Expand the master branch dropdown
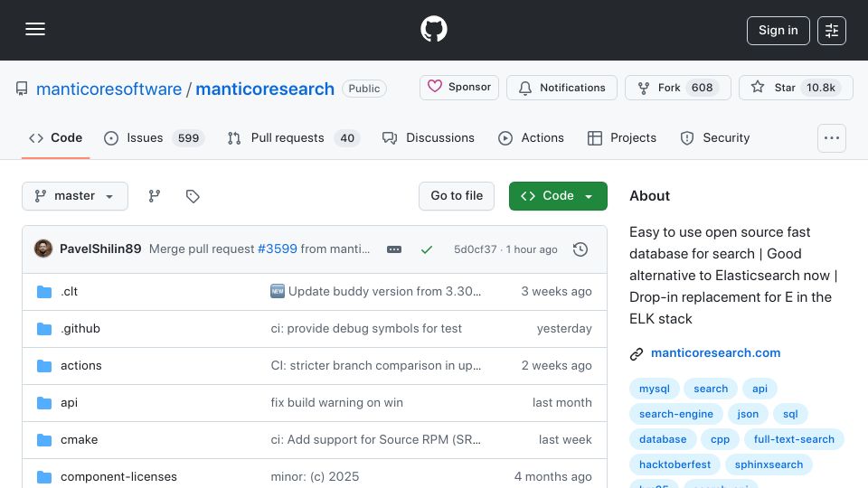This screenshot has width=868, height=488. (x=75, y=196)
